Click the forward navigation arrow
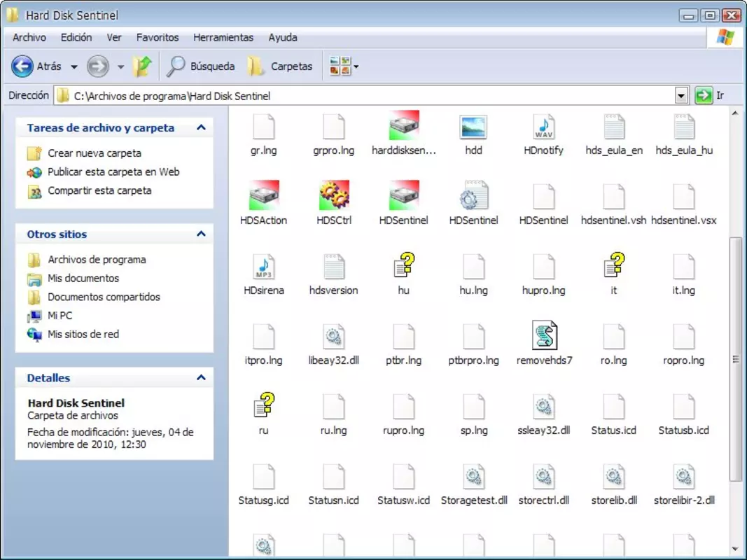747x560 pixels. (97, 66)
